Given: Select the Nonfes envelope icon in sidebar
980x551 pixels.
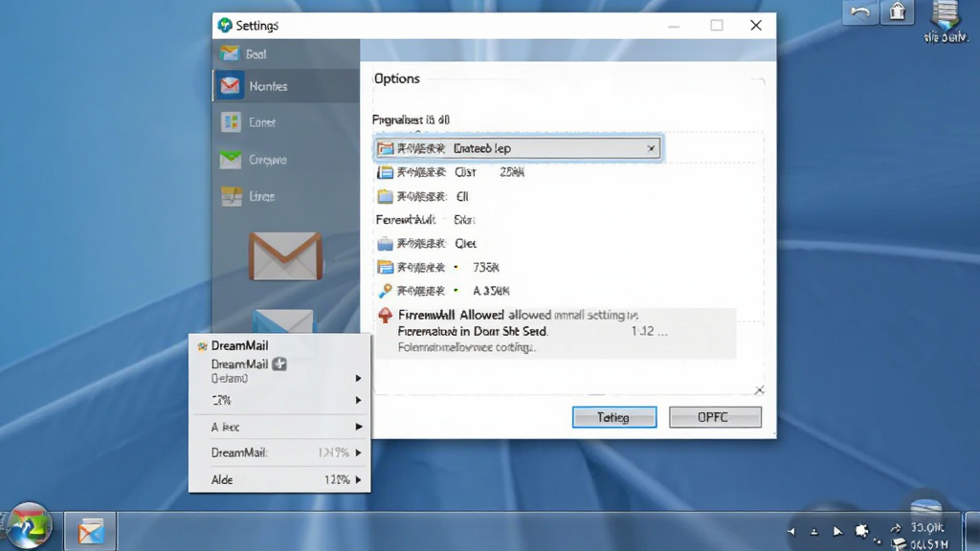Looking at the screenshot, I should tap(230, 85).
